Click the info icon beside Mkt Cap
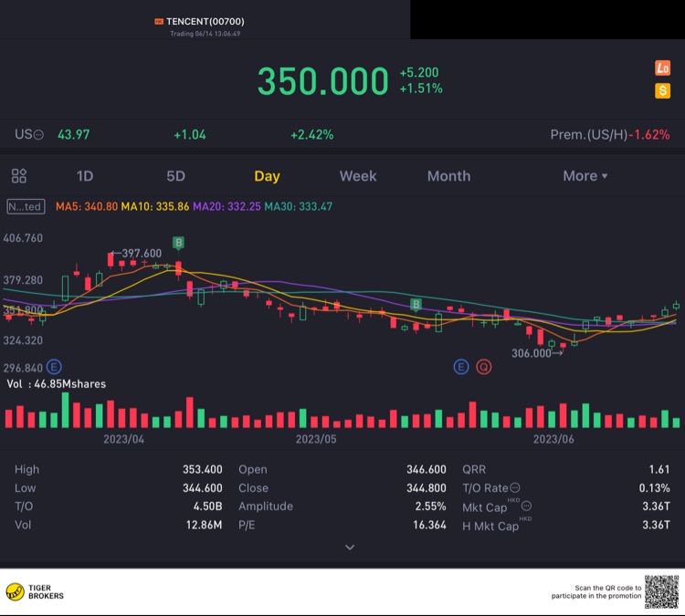685x616 pixels. click(526, 506)
